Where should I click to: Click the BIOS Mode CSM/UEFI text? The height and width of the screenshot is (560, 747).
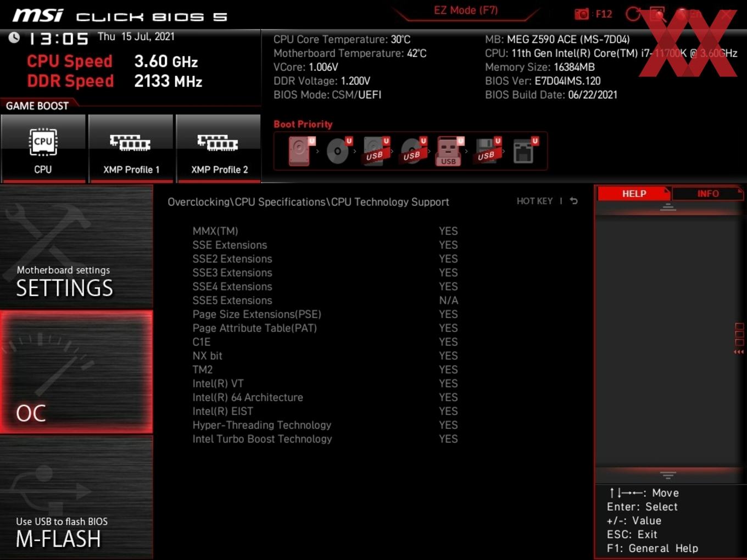(x=327, y=94)
